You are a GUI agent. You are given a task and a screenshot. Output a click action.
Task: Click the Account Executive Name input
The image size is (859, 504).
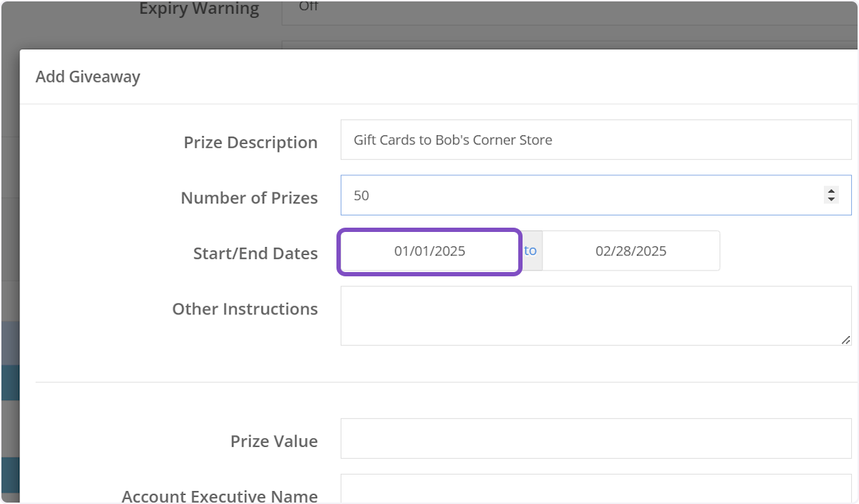coord(596,490)
